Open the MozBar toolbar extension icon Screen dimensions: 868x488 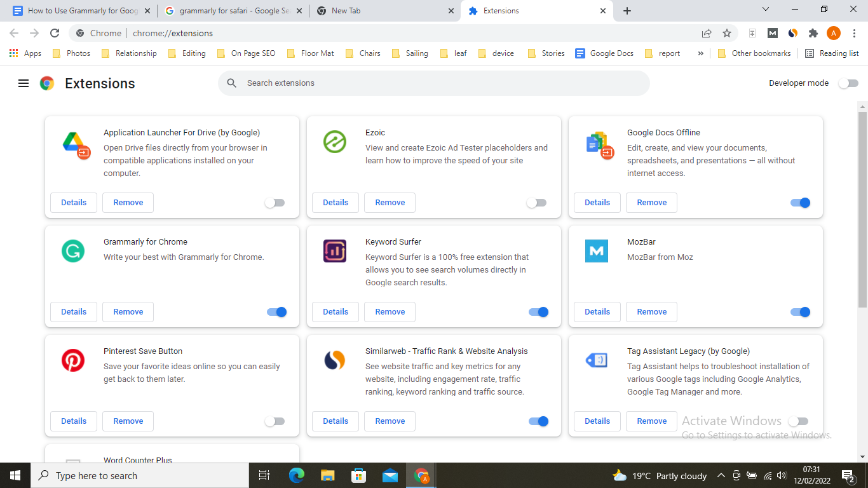coord(773,33)
